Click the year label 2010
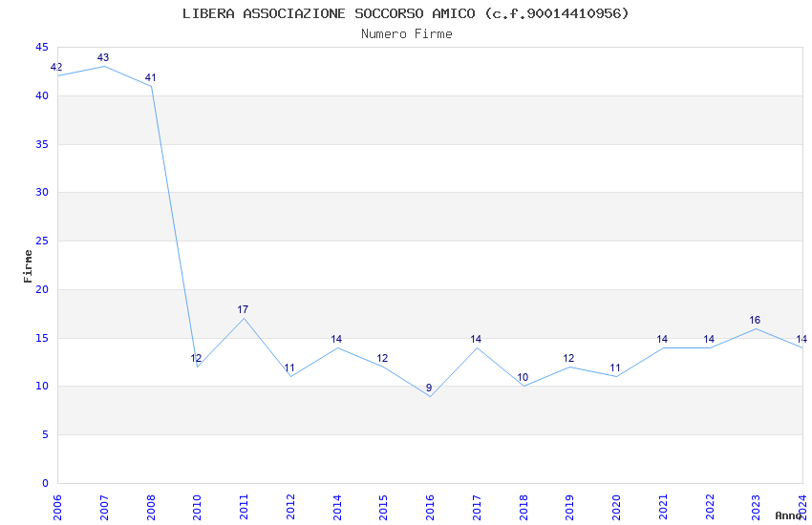 198,508
